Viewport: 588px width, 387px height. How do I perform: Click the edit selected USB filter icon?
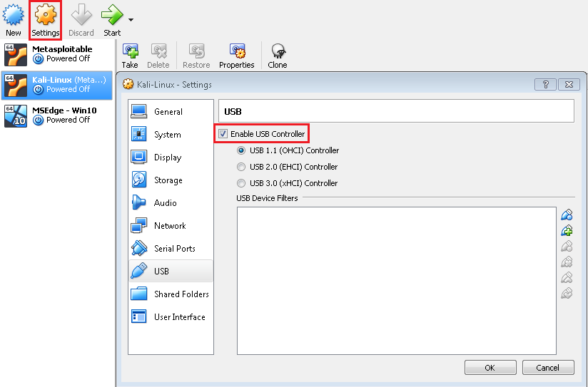tap(567, 246)
